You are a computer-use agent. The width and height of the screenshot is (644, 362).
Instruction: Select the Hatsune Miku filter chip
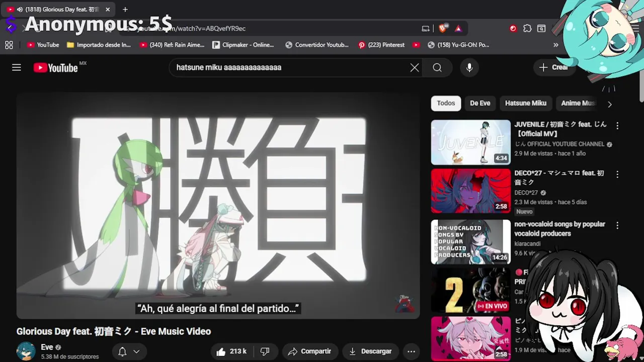click(x=526, y=103)
